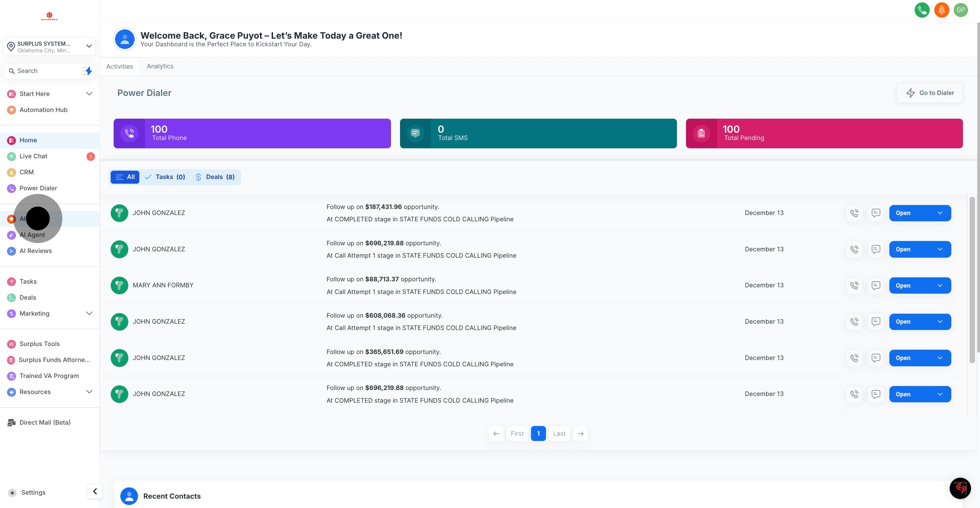Go to the Last page of results
This screenshot has width=980, height=508.
point(559,433)
